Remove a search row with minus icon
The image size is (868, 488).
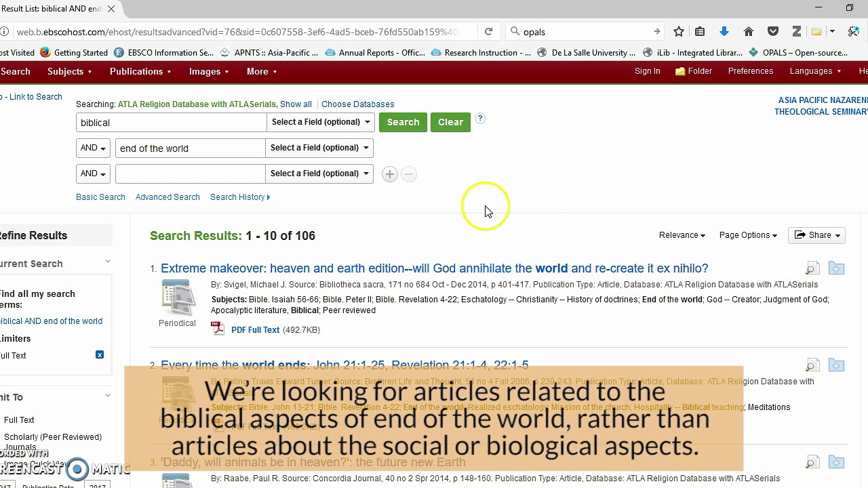(x=408, y=174)
